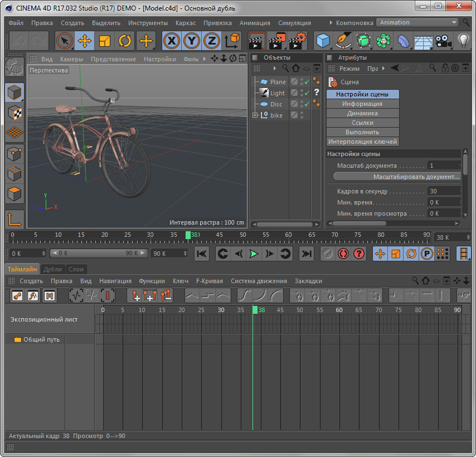Open the Симуляция menu
This screenshot has width=476, height=457.
pyautogui.click(x=294, y=23)
